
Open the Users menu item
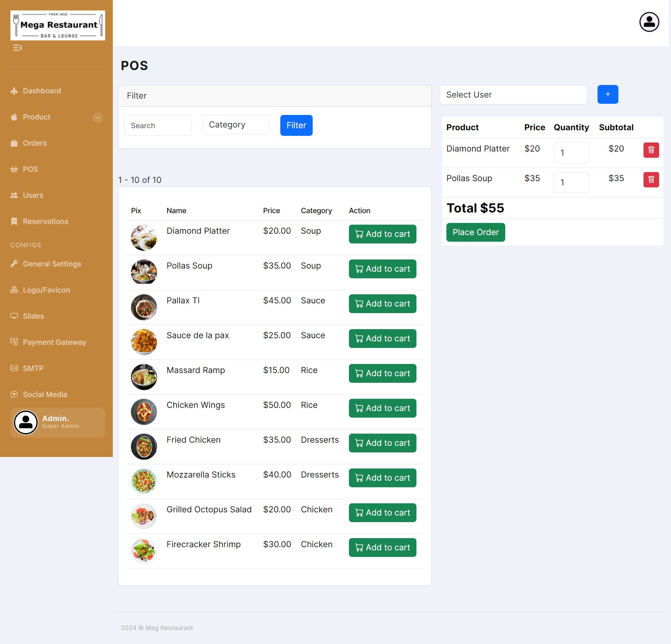[x=33, y=195]
